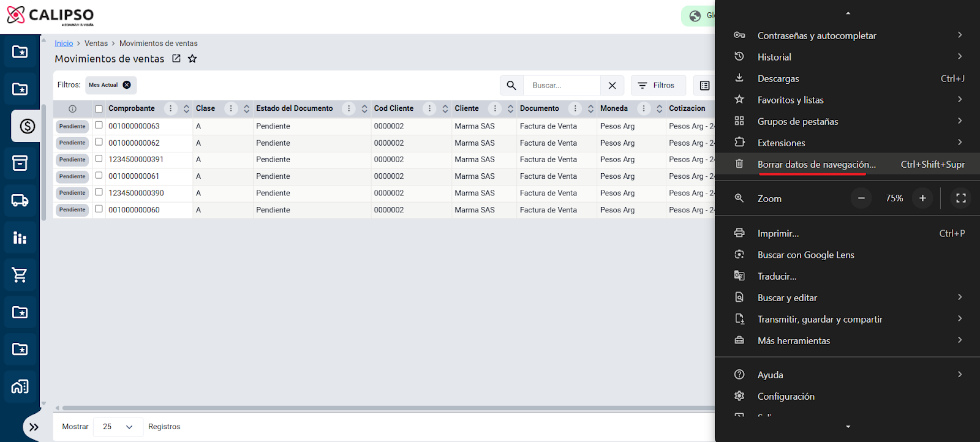Open the Mostrar 25 records dropdown
This screenshot has width=980, height=442.
118,427
